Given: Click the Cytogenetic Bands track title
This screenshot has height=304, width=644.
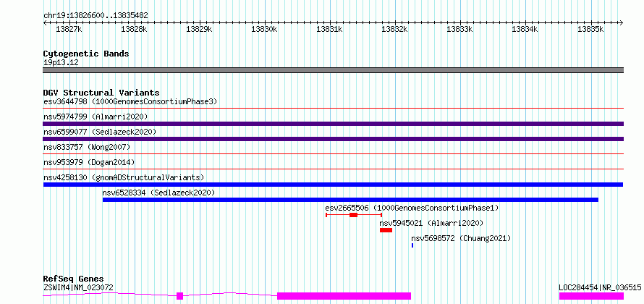Looking at the screenshot, I should (86, 54).
